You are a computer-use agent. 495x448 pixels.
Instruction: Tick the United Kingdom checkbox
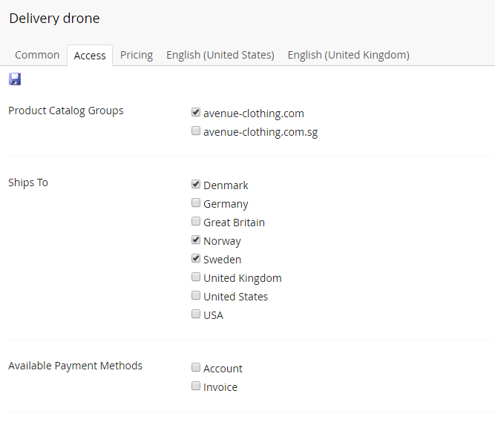[196, 277]
